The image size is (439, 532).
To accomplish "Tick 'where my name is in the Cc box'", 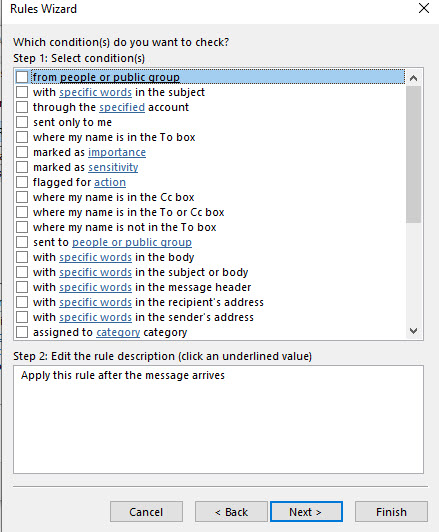I will [22, 197].
